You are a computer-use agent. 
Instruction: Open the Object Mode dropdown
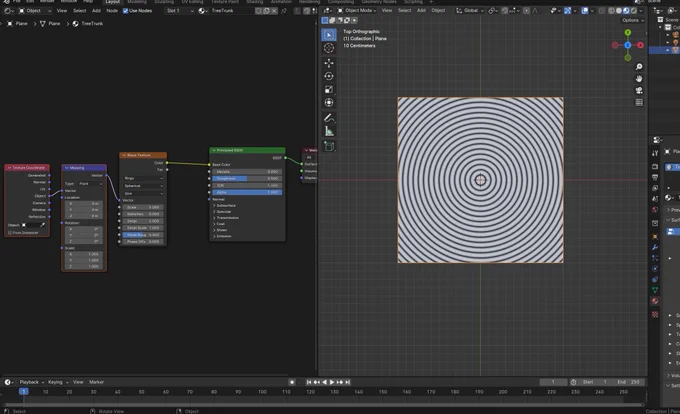coord(356,10)
